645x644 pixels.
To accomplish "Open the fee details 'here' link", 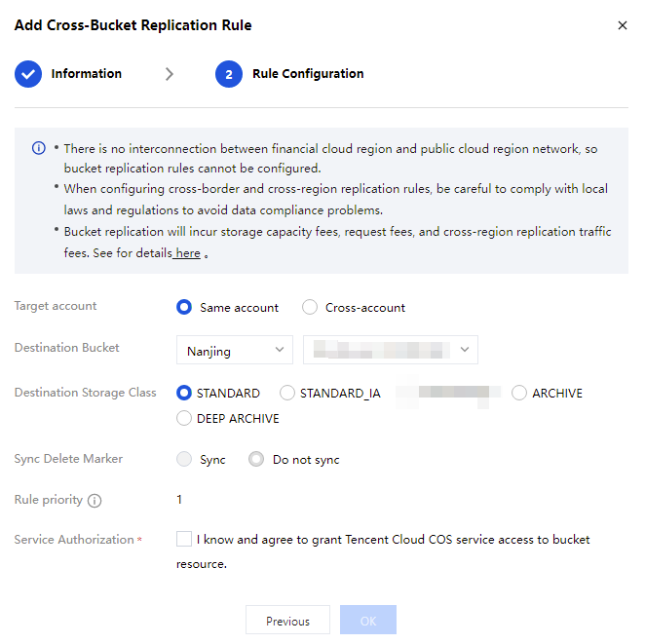I will (187, 253).
